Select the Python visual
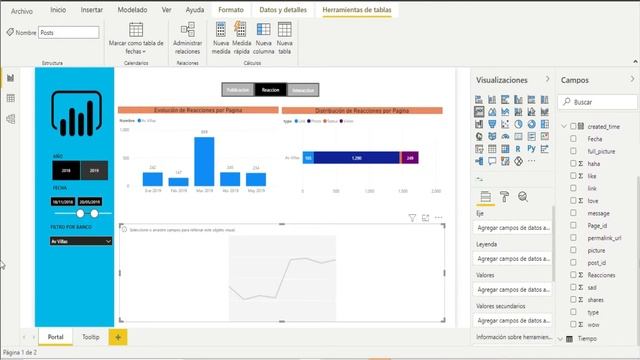 (531, 149)
